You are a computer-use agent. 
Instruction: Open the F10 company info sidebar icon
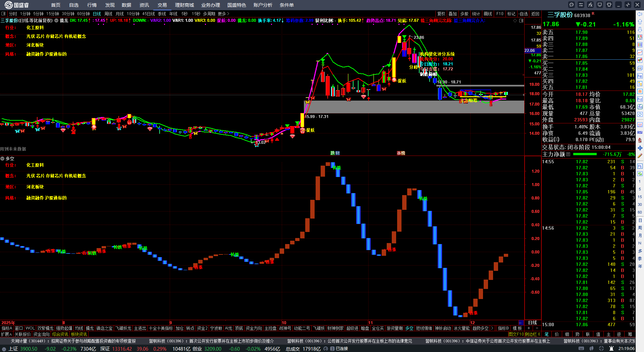(x=640, y=76)
